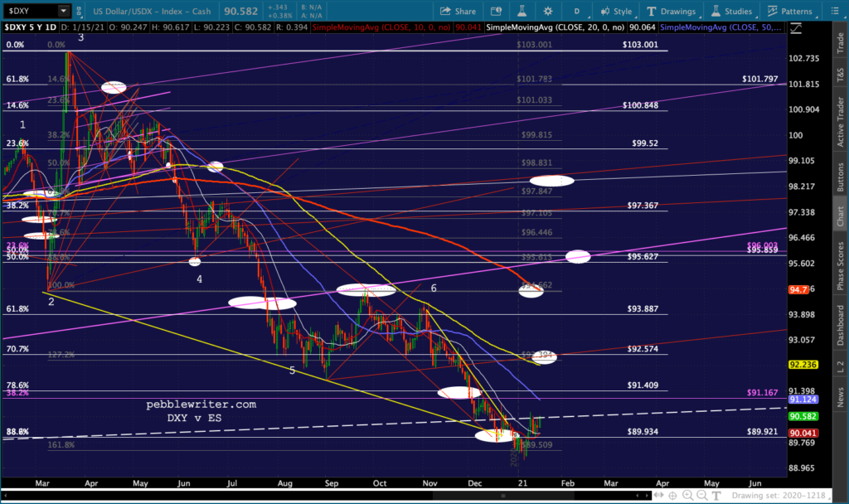
Task: Click the expand time axis icon
Action: tap(658, 496)
